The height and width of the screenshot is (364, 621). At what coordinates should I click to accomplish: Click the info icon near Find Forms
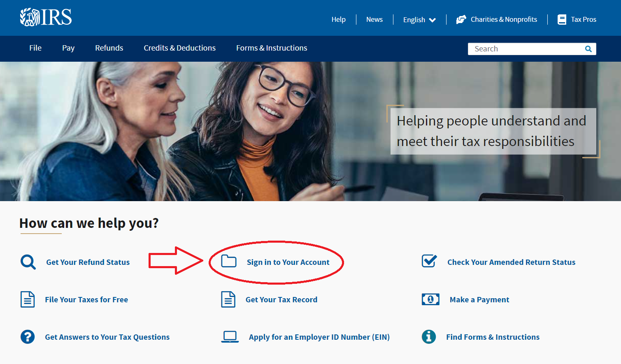(428, 336)
